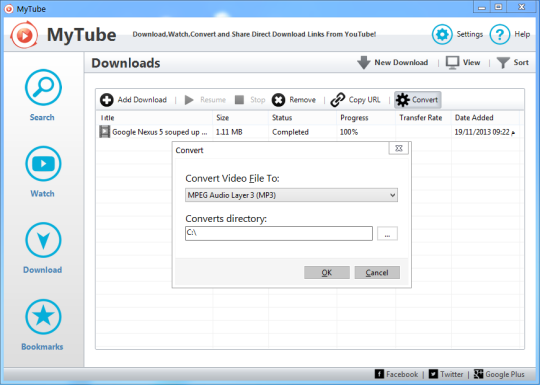Click the video file icon for Google Nexus 5

click(104, 132)
